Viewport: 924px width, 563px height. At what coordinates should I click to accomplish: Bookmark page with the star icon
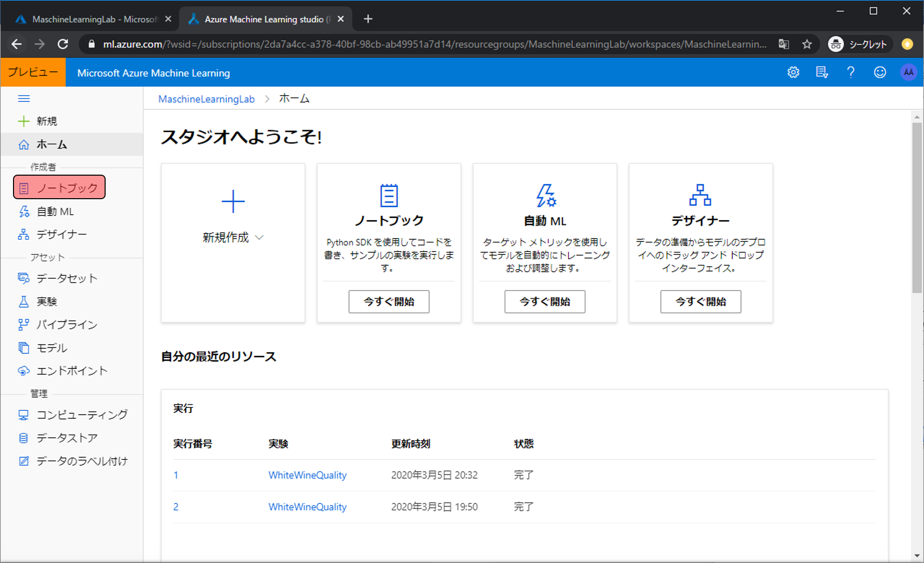807,45
